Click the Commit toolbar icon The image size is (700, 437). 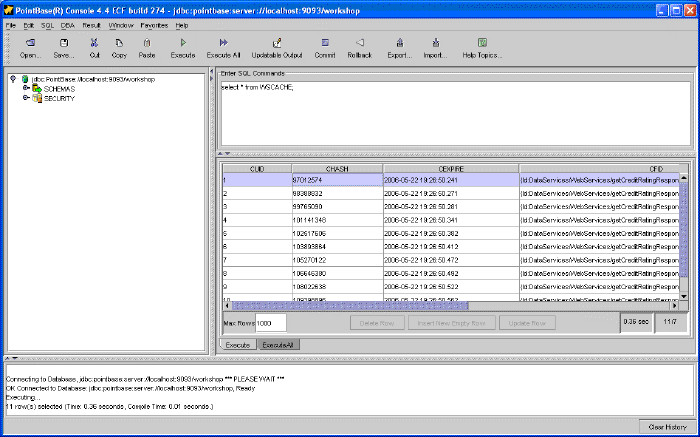(325, 43)
